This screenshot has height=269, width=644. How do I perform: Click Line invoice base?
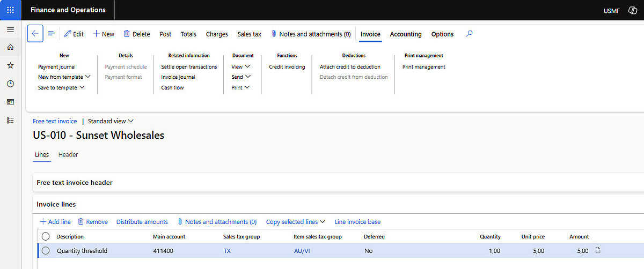(x=357, y=221)
